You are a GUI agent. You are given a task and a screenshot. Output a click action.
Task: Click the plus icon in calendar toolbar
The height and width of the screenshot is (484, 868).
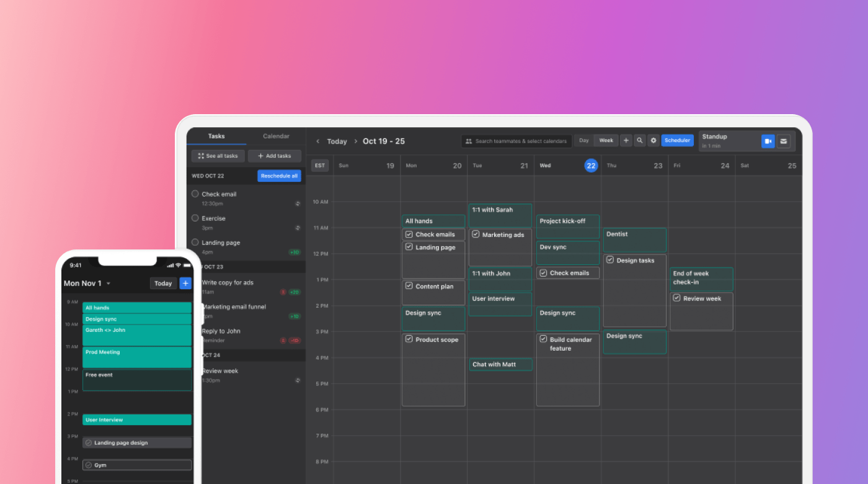(626, 141)
